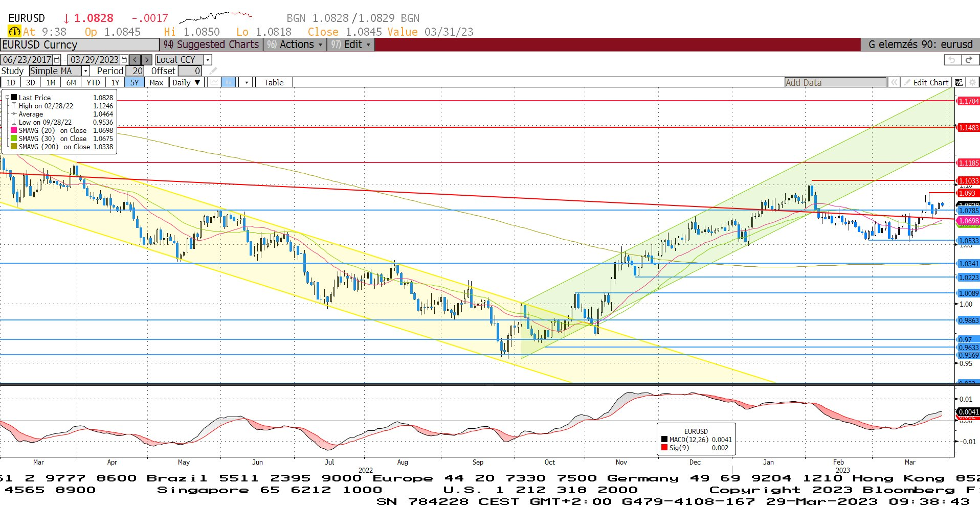The image size is (980, 530).
Task: Click the previous date range arrow
Action: (135, 60)
